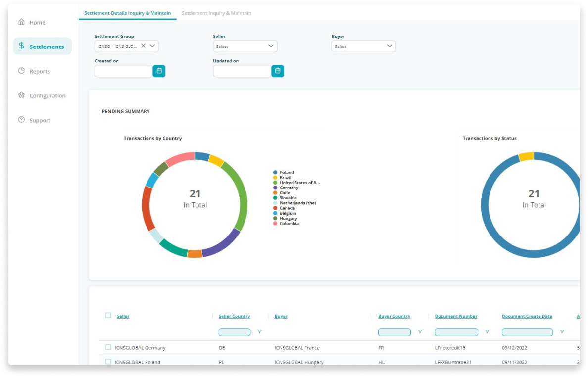Screen dimensions: 588x377
Task: Click the Colombia legend color dot
Action: click(x=275, y=223)
